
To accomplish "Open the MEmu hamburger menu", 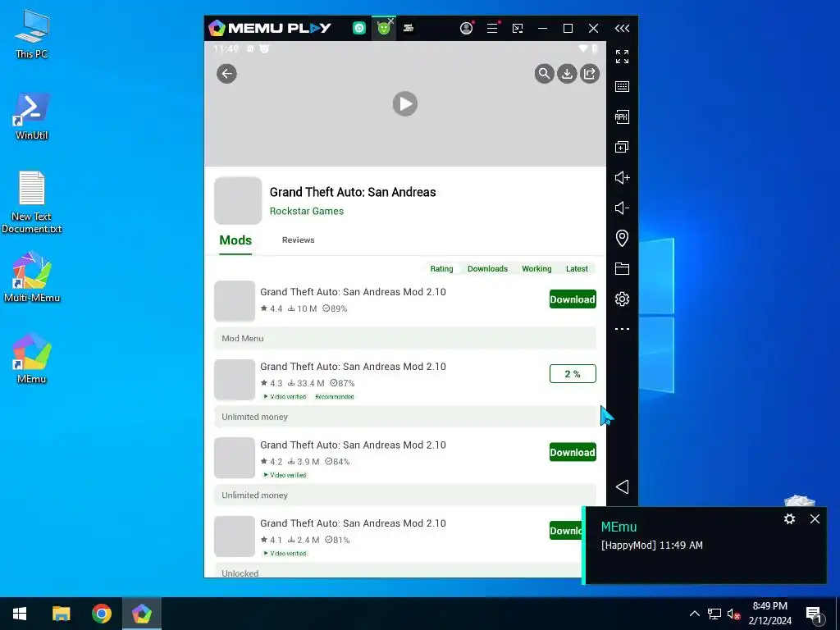I will point(492,29).
